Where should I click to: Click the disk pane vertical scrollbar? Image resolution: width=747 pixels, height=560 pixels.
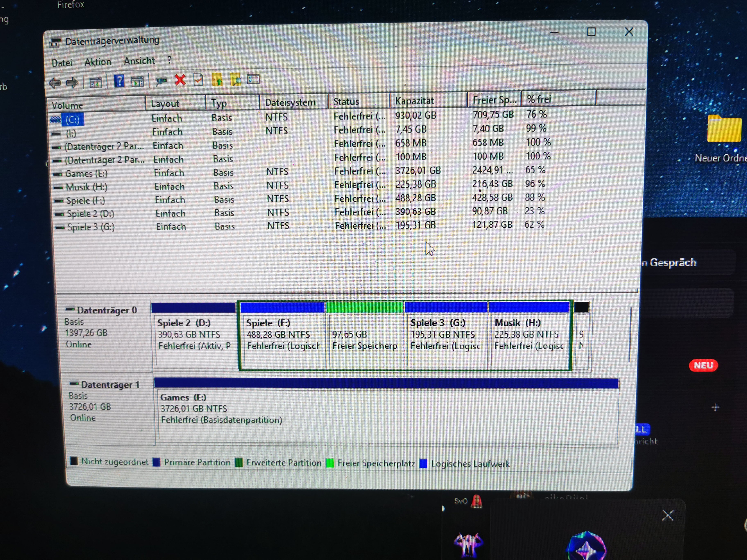(630, 334)
